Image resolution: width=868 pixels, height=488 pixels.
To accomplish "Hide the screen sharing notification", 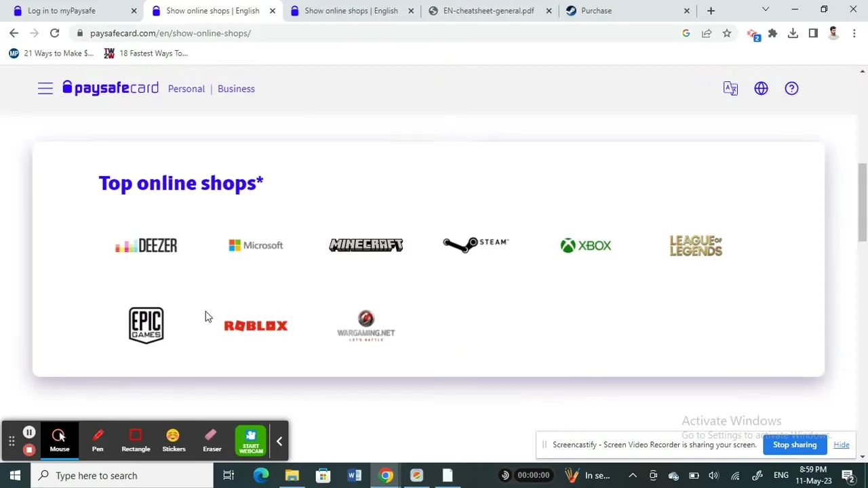I will coord(842,445).
